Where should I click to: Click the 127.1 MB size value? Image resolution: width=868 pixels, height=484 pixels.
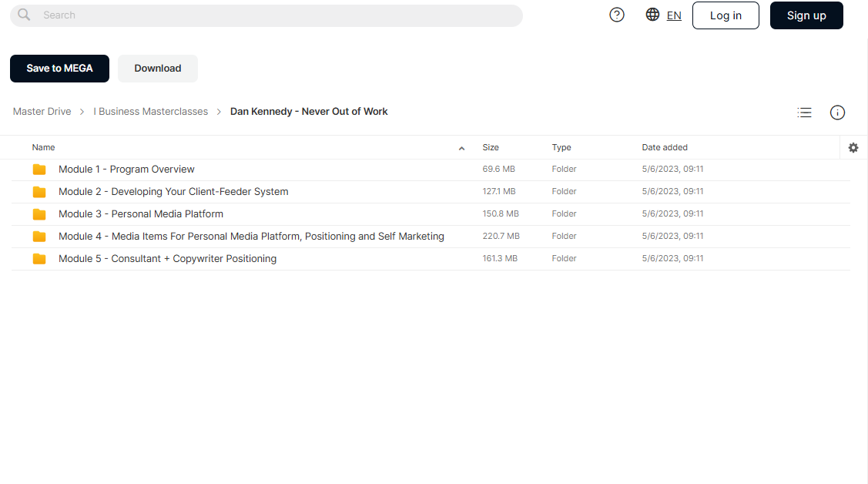(499, 191)
